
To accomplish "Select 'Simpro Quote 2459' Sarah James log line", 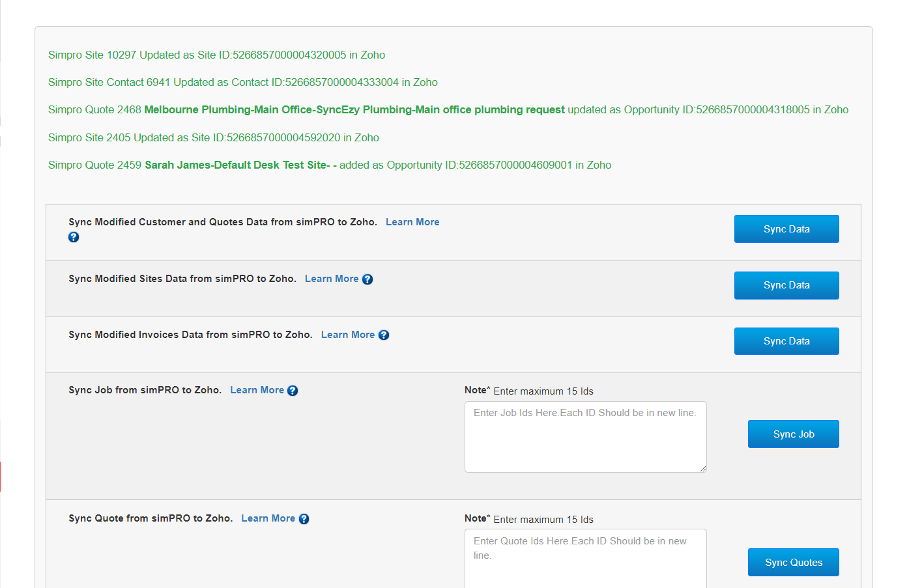I will (x=330, y=165).
